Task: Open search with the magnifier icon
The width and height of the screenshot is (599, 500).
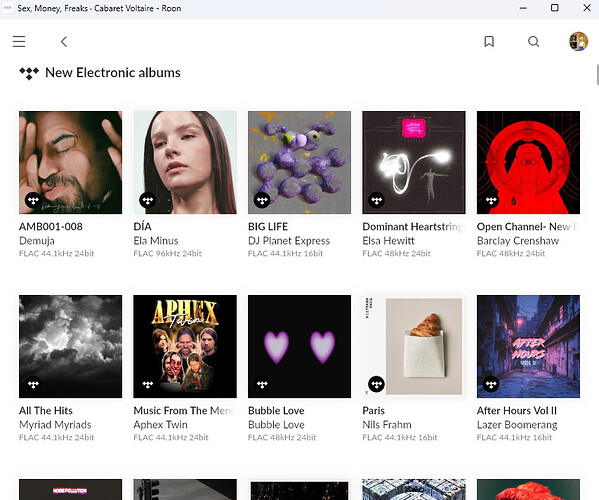Action: coord(534,41)
